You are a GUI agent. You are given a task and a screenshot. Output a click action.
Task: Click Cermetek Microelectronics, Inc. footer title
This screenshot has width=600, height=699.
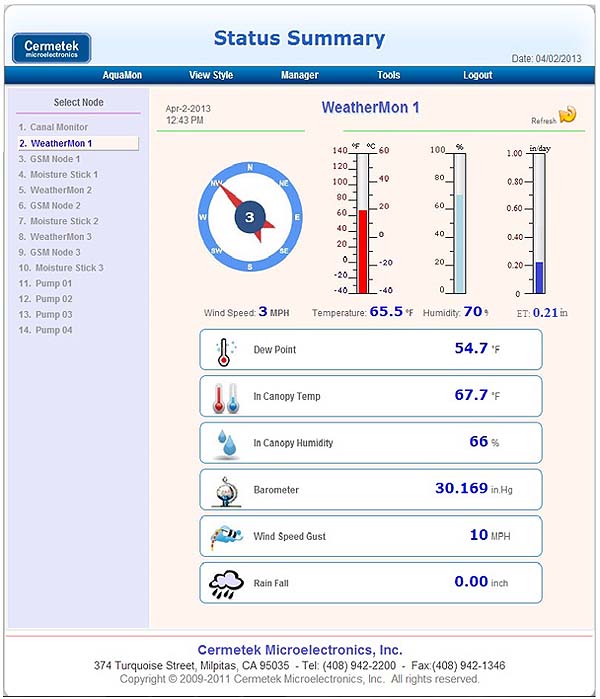[300, 650]
